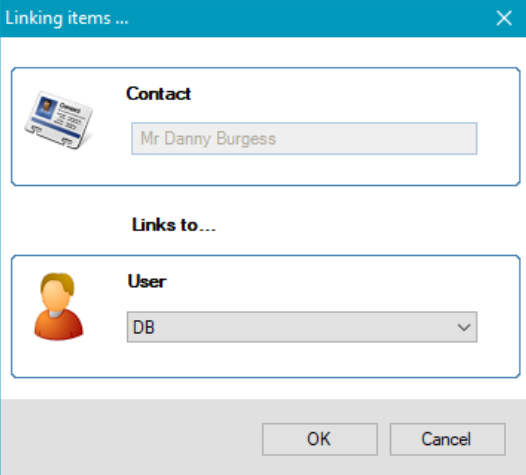Click the small portrait photo on contact card
Viewport: 526px width, 475px height.
point(46,107)
